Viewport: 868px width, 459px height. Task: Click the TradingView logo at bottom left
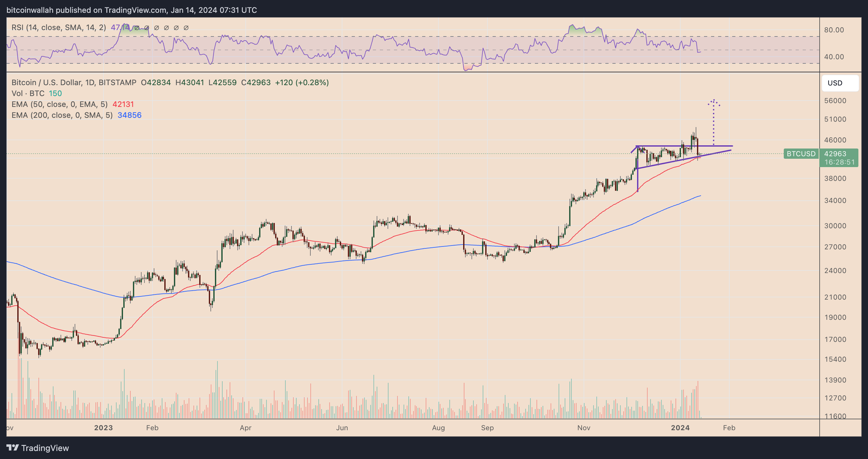point(37,448)
